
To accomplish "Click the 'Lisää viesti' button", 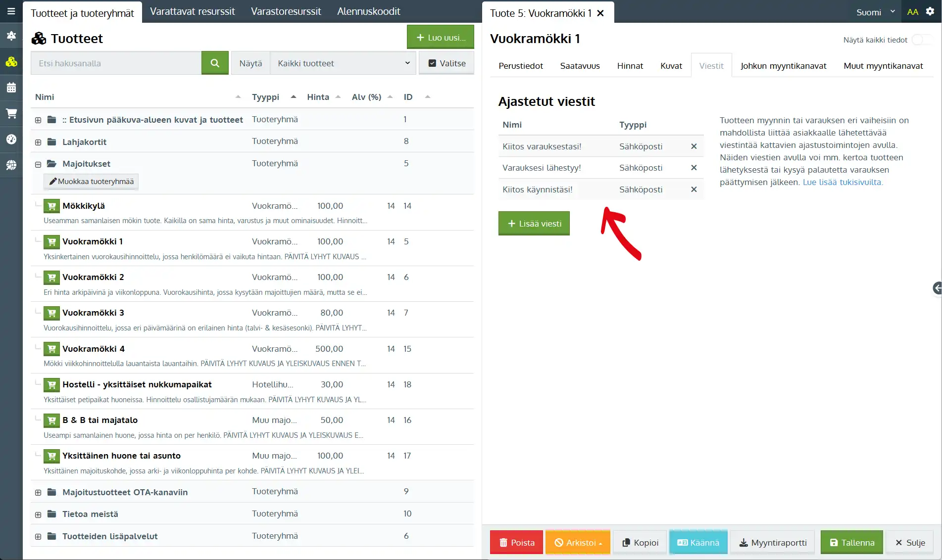I will tap(534, 224).
